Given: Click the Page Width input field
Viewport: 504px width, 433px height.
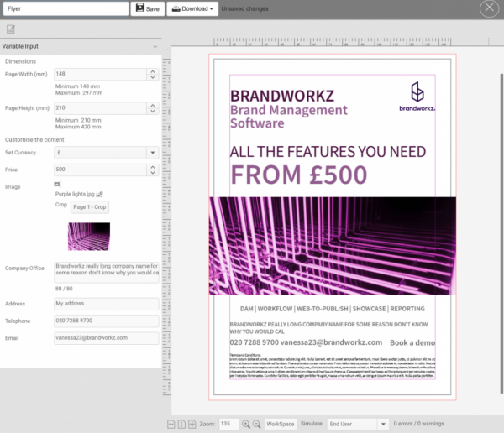Looking at the screenshot, I should (100, 74).
